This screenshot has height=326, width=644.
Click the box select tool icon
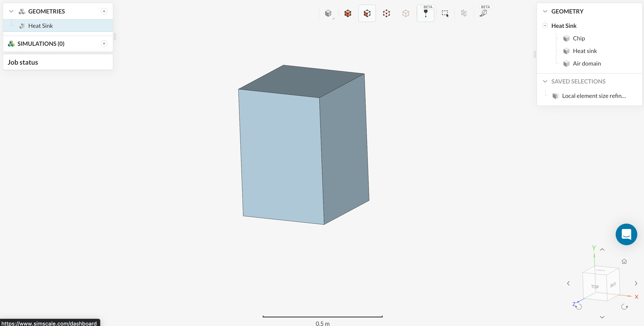[445, 13]
